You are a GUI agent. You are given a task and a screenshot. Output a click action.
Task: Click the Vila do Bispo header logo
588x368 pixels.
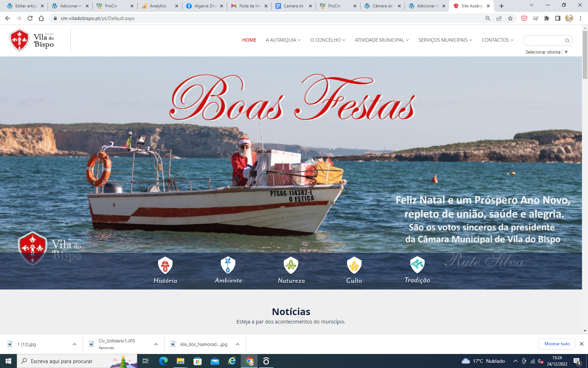[32, 40]
